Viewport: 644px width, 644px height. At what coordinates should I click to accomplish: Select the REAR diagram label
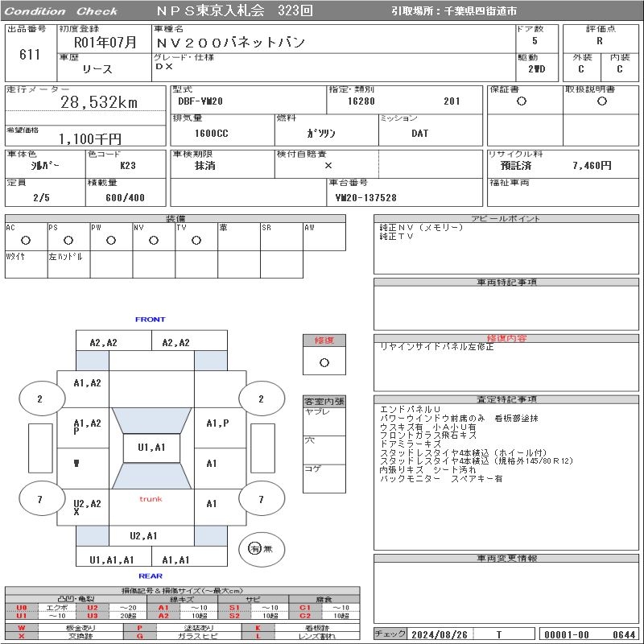(151, 576)
